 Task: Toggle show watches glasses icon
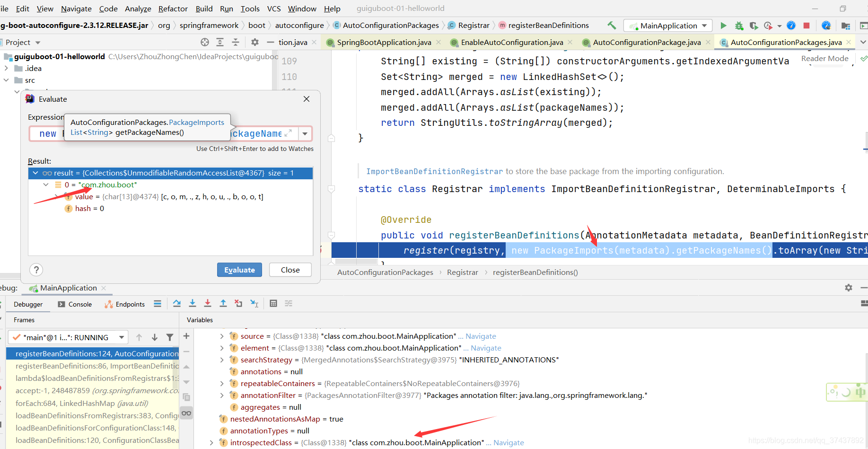pos(186,413)
